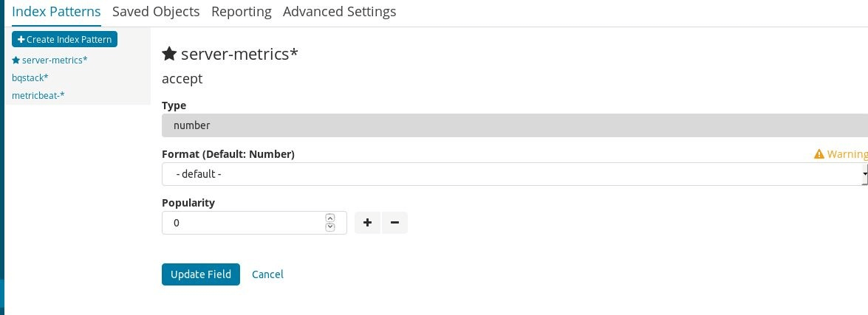
Task: Click the Type field showing number
Action: 514,125
